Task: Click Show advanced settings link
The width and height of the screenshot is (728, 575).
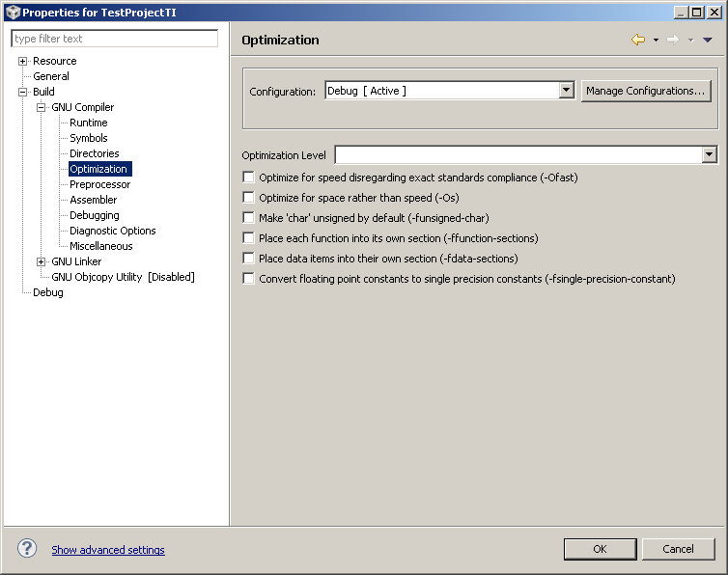Action: click(x=108, y=550)
